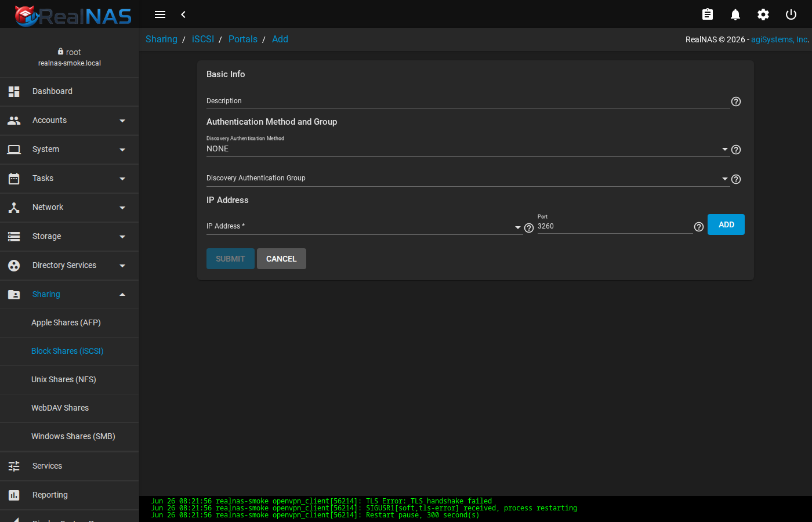Open the IP Address dropdown
The height and width of the screenshot is (522, 812).
pos(364,227)
